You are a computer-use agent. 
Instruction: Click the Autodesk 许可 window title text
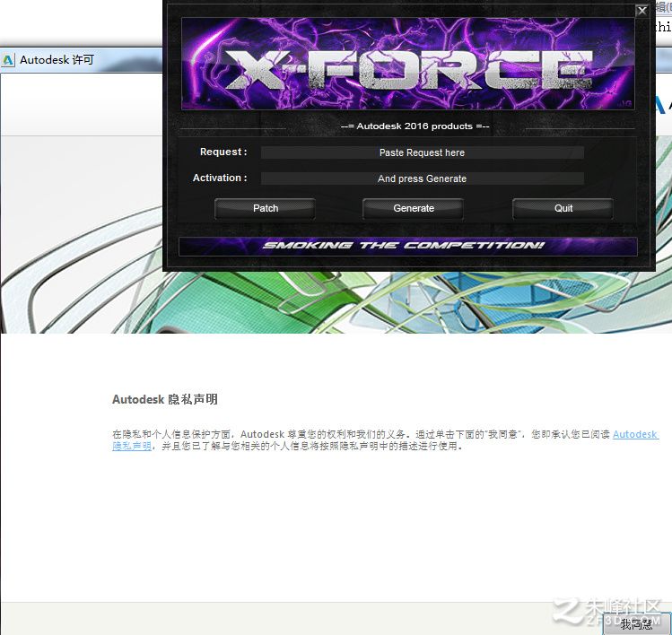[57, 60]
